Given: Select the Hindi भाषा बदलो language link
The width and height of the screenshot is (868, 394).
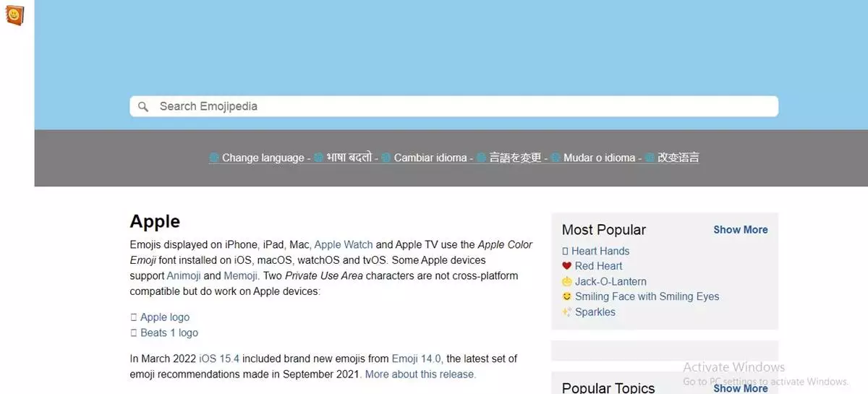Looking at the screenshot, I should tap(349, 158).
